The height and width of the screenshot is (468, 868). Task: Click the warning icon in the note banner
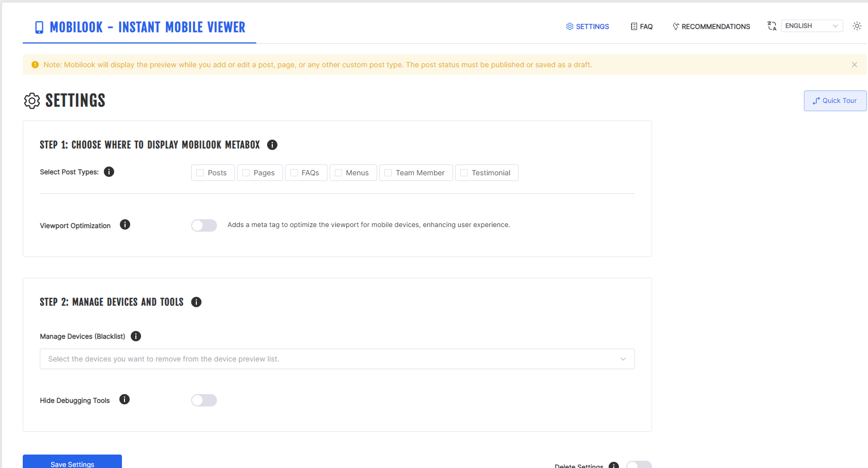35,65
